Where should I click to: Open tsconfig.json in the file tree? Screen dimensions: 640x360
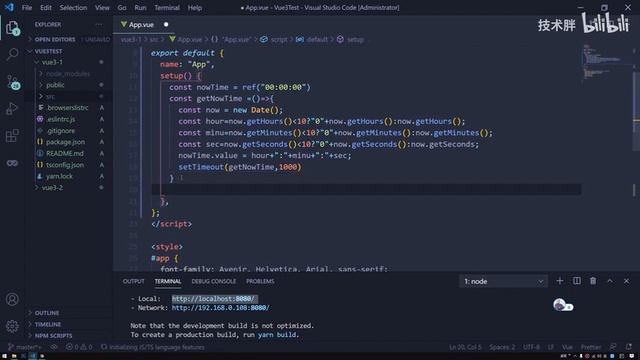click(64, 165)
